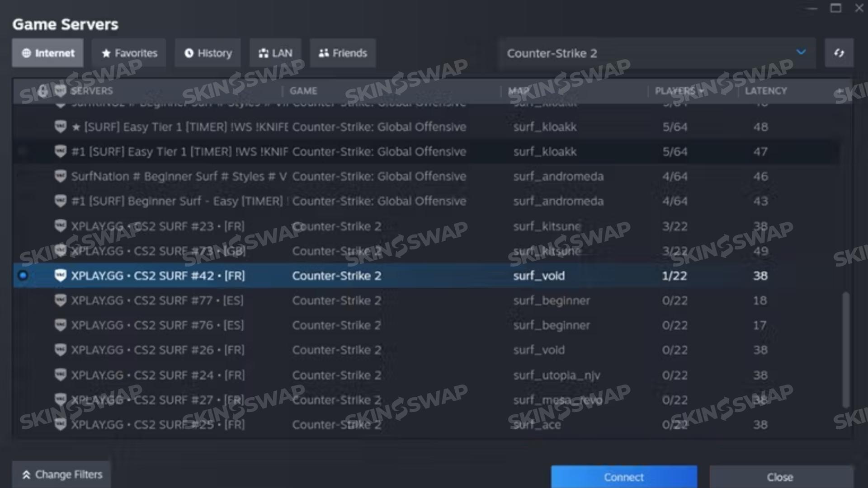Open the Counter-Strike 2 game filter dropdown
Viewport: 868px width, 488px height.
pyautogui.click(x=657, y=53)
